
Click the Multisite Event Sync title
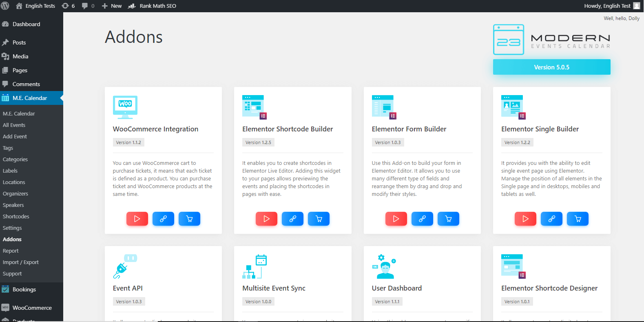[274, 288]
